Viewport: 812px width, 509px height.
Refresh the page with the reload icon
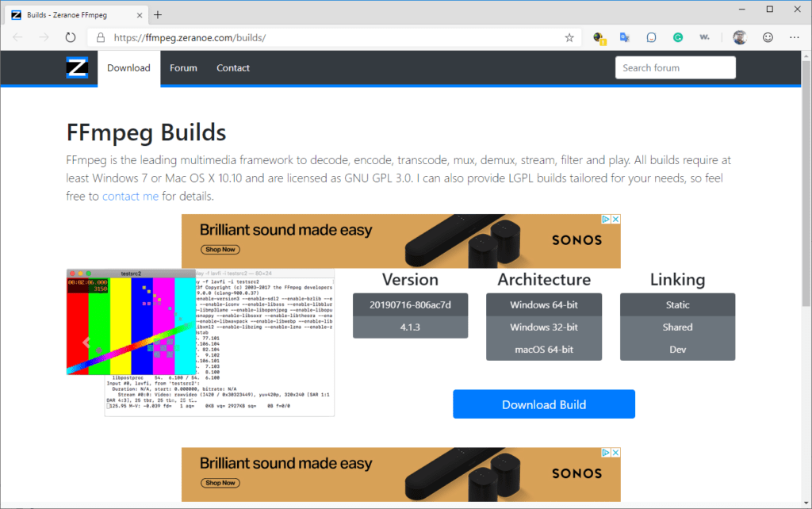click(x=71, y=37)
